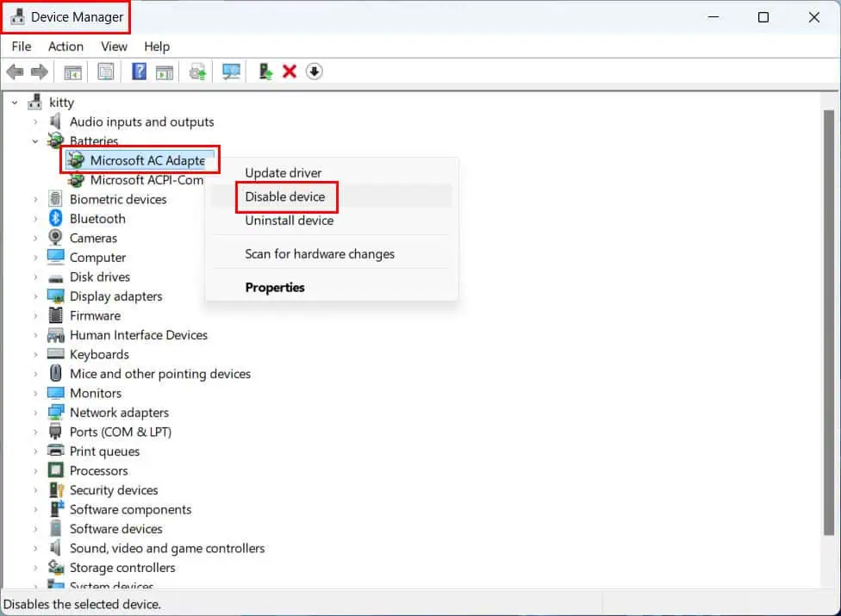This screenshot has width=841, height=616.
Task: Open the View menu
Action: click(x=115, y=47)
